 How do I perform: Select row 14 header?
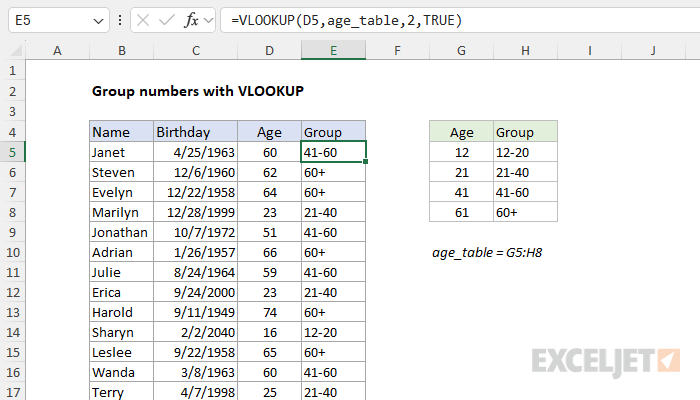12,332
